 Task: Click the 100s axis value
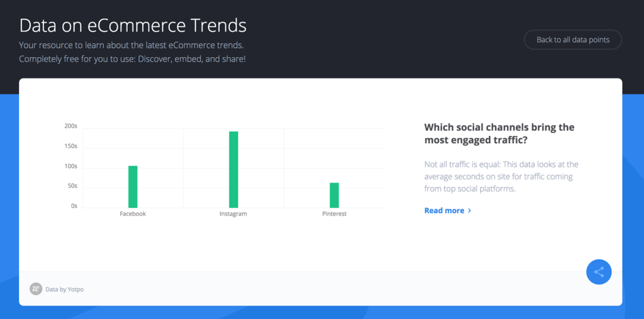point(71,166)
